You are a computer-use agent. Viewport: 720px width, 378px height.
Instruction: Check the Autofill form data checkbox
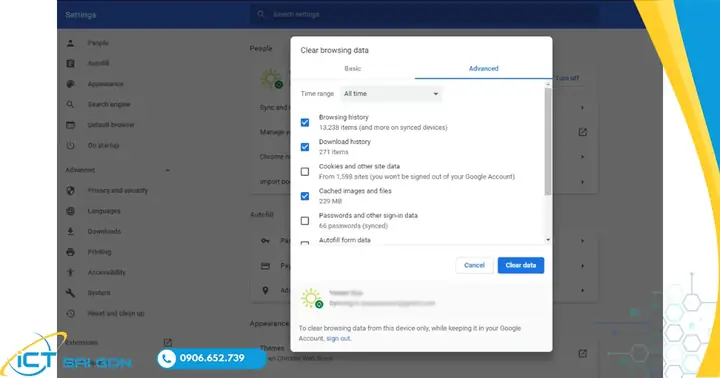pyautogui.click(x=305, y=243)
